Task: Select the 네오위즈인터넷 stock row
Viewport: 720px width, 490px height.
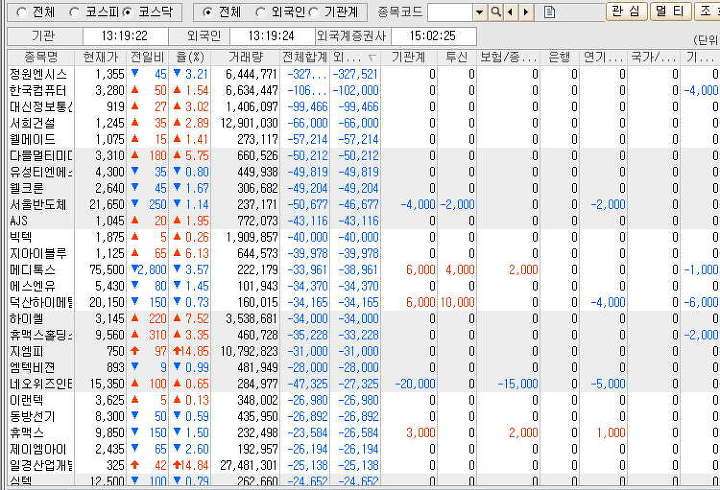Action: coord(364,384)
